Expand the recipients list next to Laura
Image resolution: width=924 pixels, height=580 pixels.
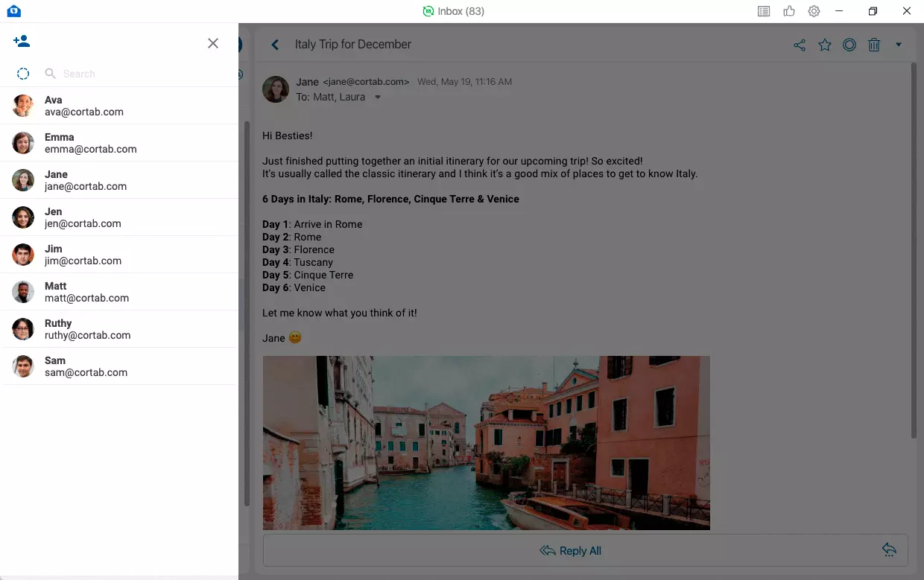pos(378,98)
